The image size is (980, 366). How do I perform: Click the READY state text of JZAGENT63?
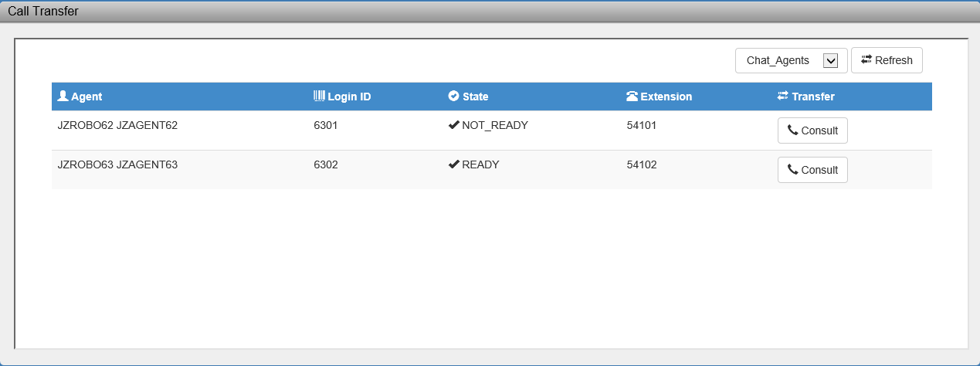(480, 164)
